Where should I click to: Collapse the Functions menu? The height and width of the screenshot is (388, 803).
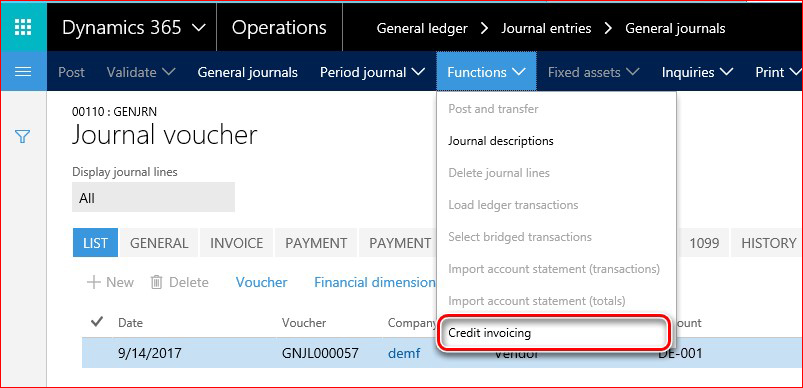click(487, 72)
